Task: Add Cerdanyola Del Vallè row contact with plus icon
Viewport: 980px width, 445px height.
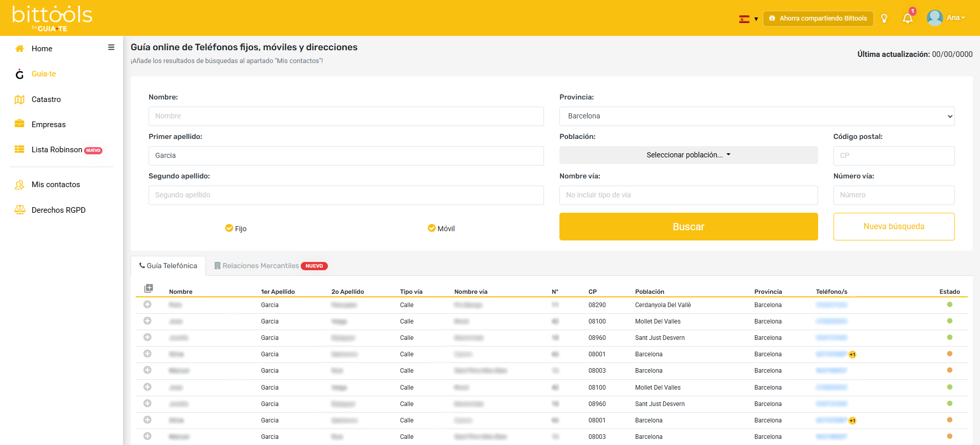Action: click(x=148, y=305)
